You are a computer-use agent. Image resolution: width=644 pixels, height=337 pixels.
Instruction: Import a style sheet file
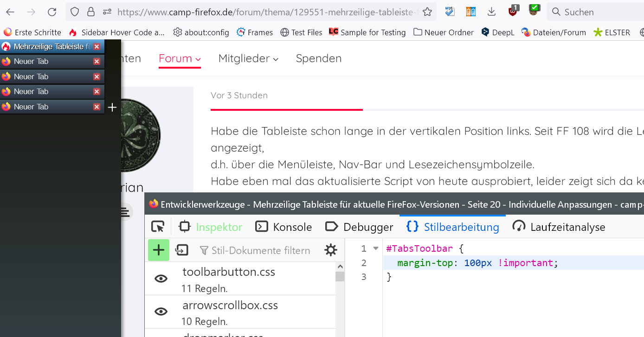coord(181,250)
